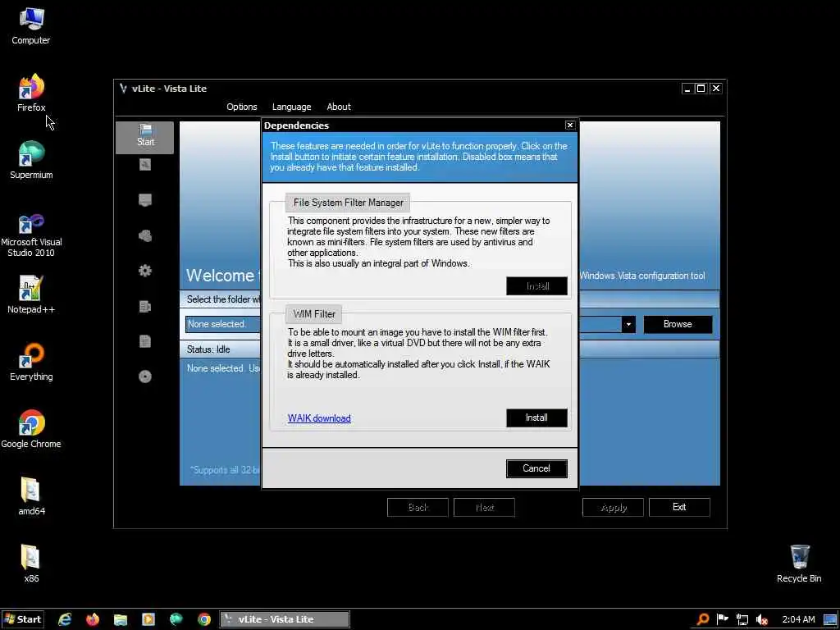Open the Action Center flag tray icon
Screen dimensions: 840x630
[x=723, y=620]
